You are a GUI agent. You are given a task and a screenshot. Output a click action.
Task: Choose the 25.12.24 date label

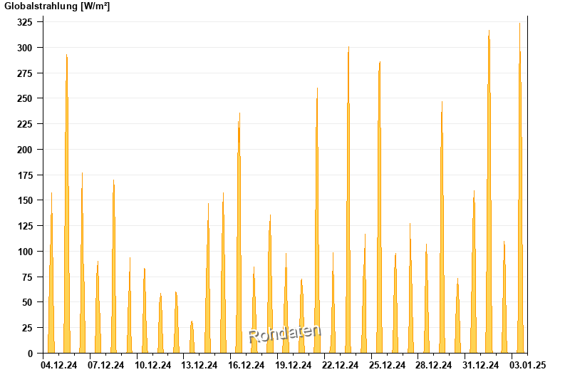point(388,366)
